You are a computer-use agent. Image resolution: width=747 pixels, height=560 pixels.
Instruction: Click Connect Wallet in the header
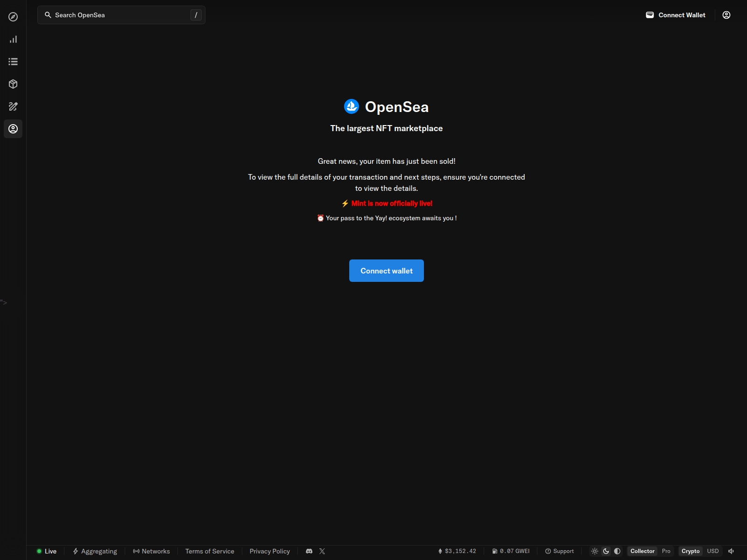coord(676,15)
